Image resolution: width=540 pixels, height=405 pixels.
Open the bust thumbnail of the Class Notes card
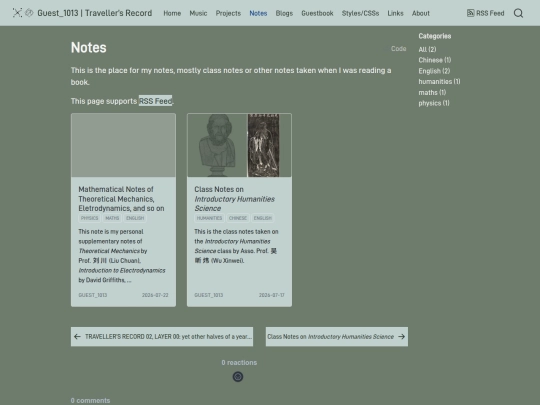239,145
